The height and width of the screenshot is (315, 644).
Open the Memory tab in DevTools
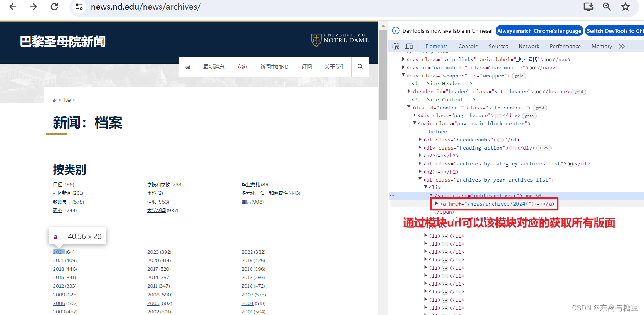click(x=602, y=46)
